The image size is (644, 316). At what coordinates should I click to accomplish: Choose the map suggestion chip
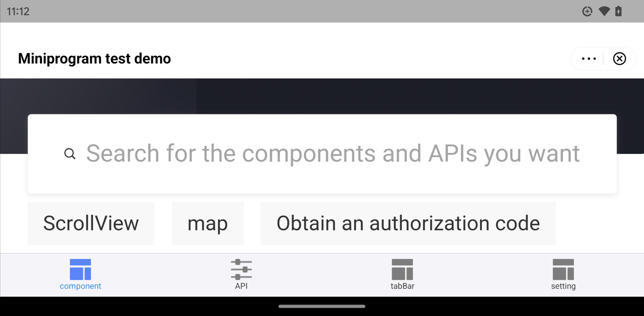coord(207,223)
